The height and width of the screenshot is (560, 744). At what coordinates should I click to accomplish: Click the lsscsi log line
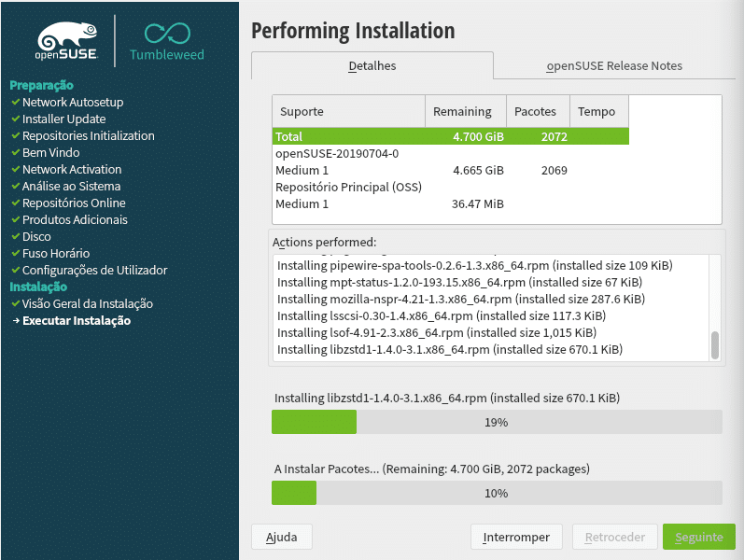coord(442,316)
